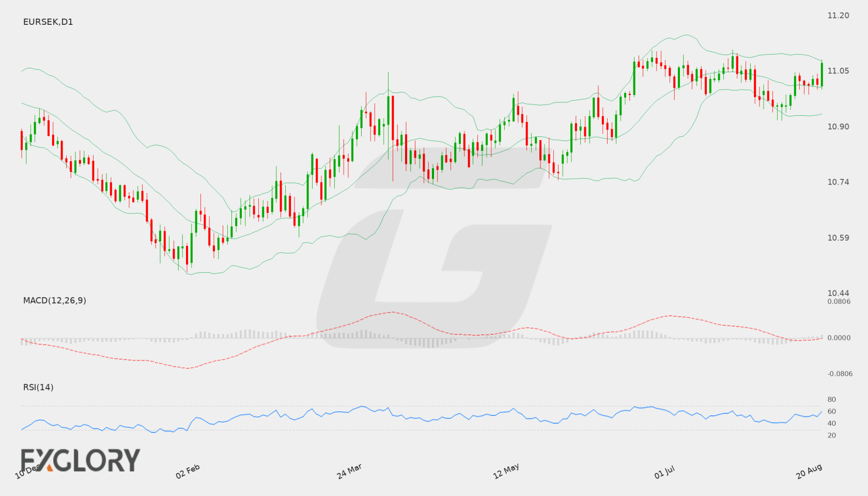Click the RSI 80 level label

[x=832, y=399]
